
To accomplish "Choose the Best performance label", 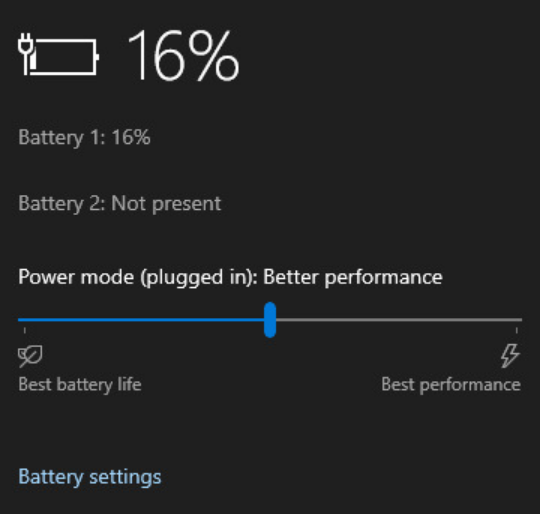I will point(451,385).
